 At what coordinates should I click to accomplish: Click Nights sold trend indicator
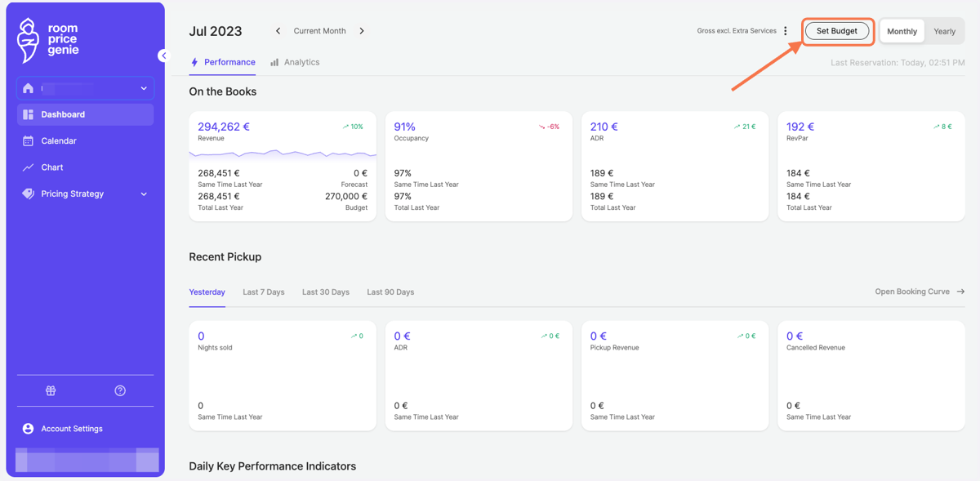point(357,336)
